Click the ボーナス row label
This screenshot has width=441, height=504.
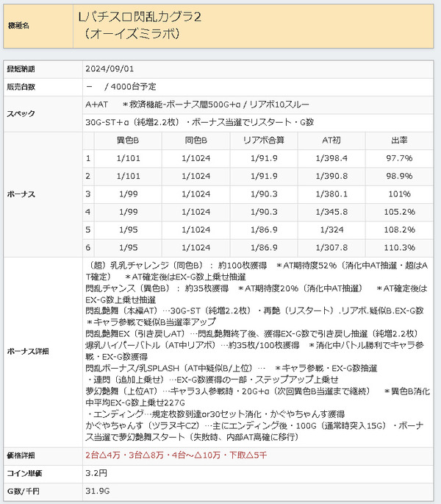point(21,194)
